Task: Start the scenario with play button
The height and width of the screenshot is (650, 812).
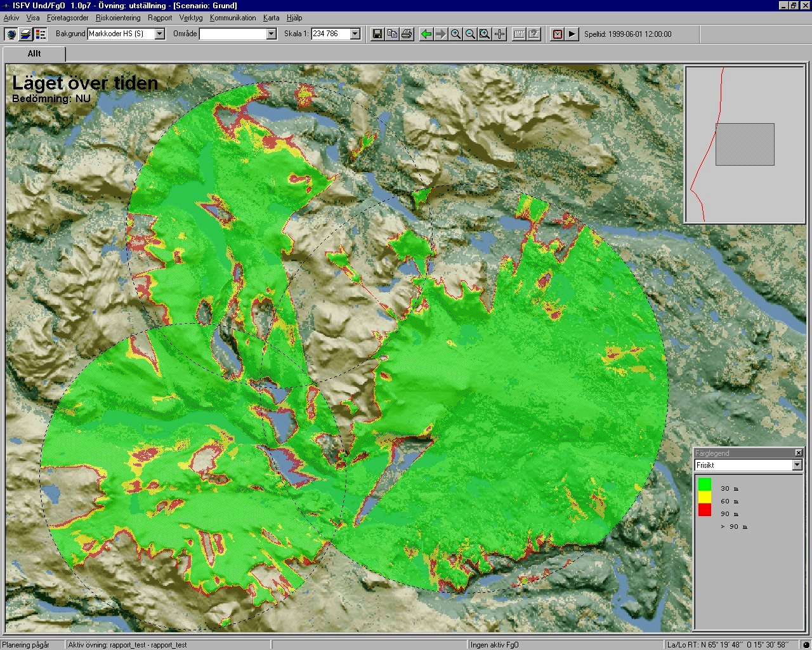Action: [572, 34]
